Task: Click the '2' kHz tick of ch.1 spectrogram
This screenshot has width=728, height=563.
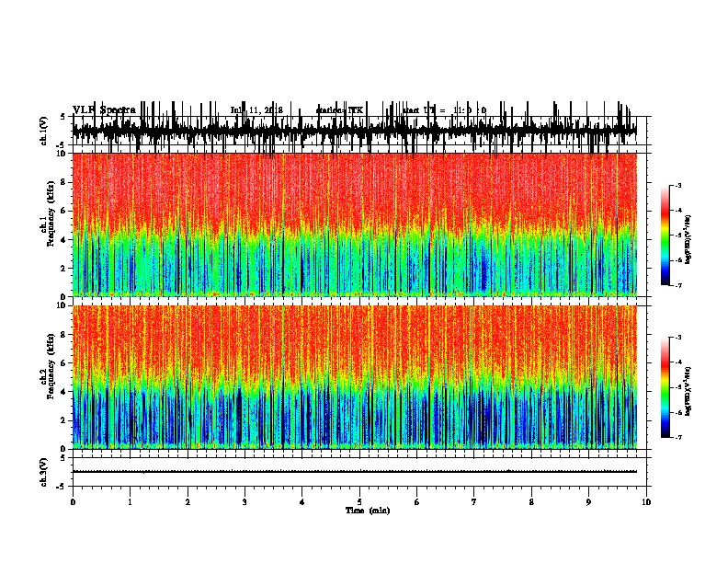Action: (64, 268)
